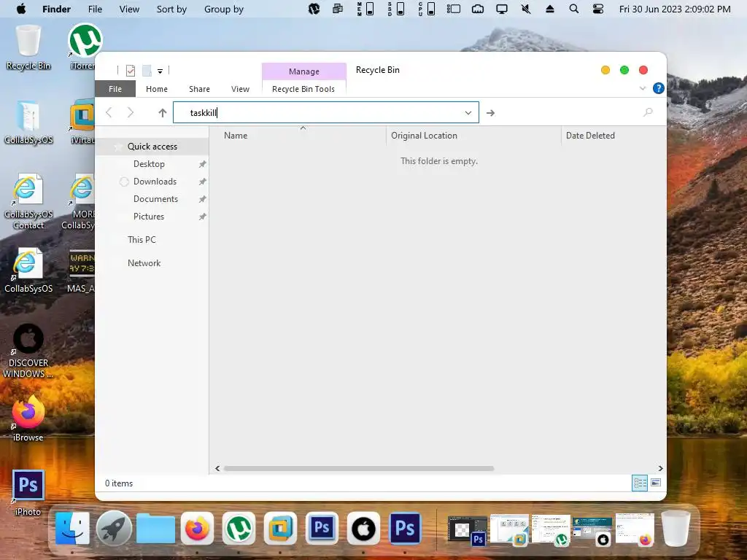This screenshot has height=560, width=747.
Task: Click the SSD monitor icon in menu bar
Action: coord(396,9)
